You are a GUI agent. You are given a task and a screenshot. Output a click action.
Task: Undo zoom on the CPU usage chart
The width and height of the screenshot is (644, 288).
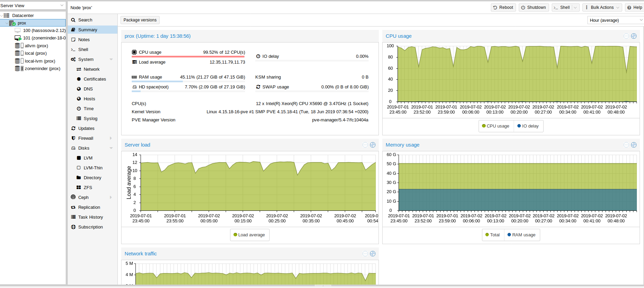[626, 36]
